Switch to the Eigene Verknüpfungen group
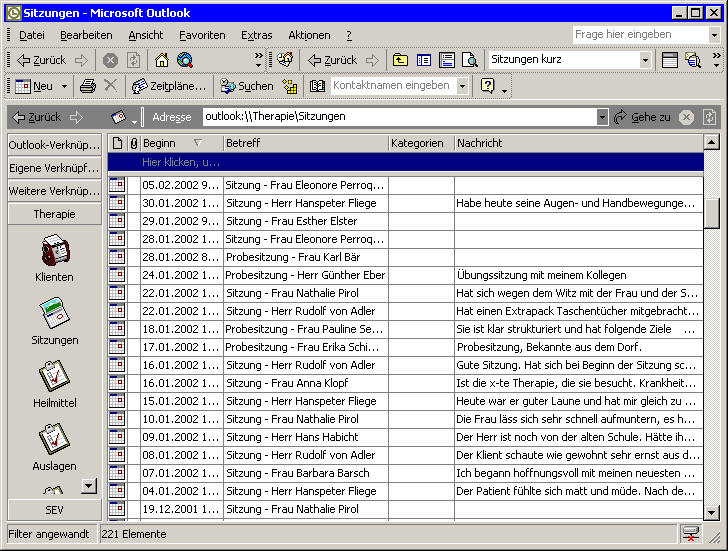728x551 pixels. [54, 168]
